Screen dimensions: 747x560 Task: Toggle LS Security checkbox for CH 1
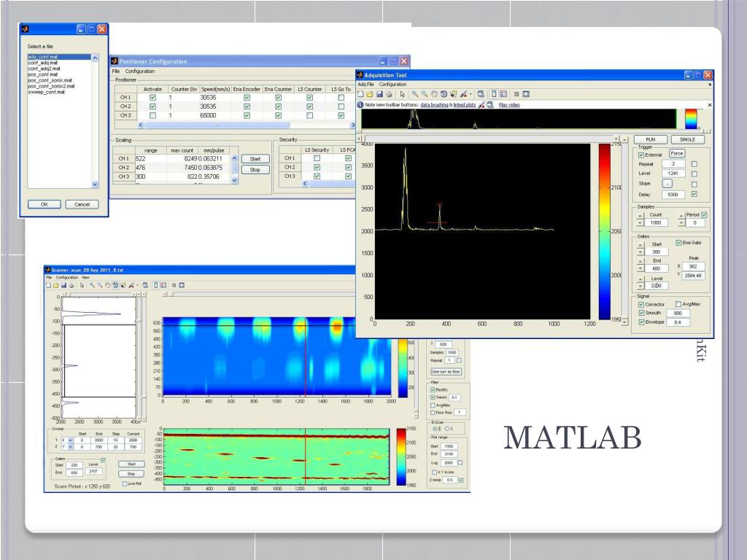pyautogui.click(x=317, y=158)
